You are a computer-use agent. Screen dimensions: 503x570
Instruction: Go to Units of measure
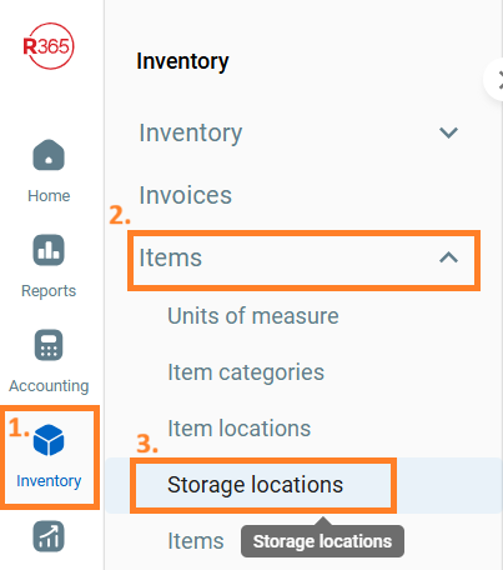[253, 316]
